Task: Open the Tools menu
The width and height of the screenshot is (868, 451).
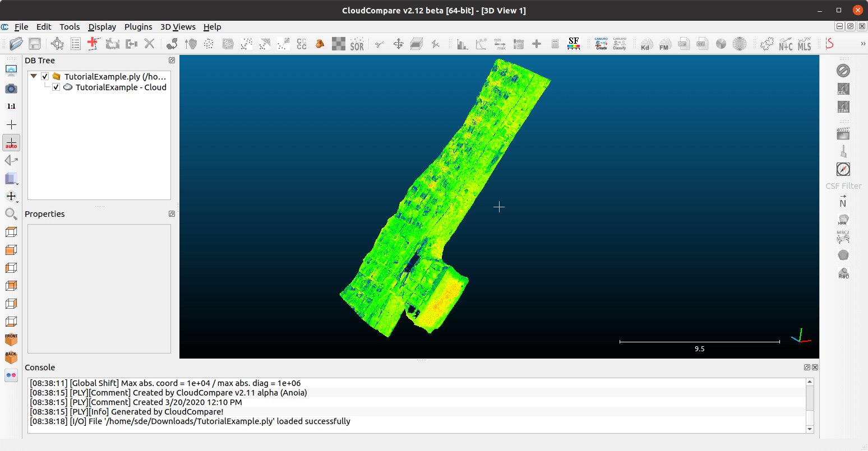Action: point(70,27)
